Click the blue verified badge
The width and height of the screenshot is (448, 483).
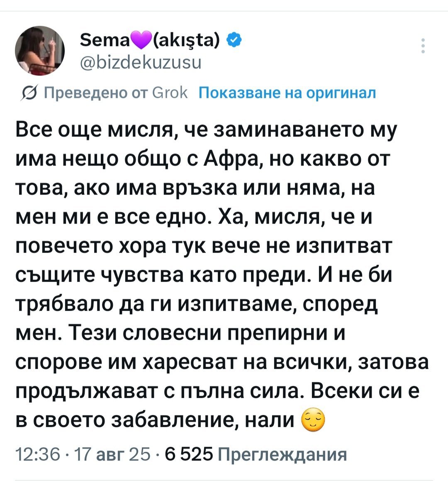pyautogui.click(x=234, y=41)
